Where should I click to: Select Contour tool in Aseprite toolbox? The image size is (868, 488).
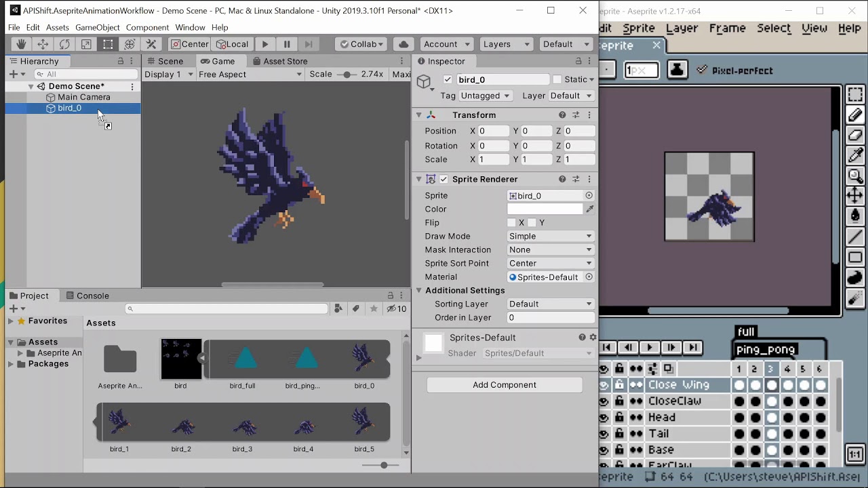point(855,277)
